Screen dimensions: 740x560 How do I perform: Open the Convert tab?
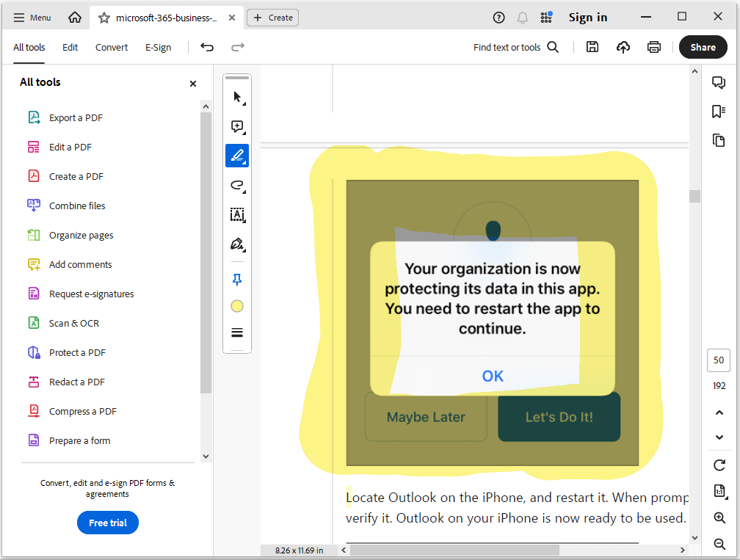(112, 47)
